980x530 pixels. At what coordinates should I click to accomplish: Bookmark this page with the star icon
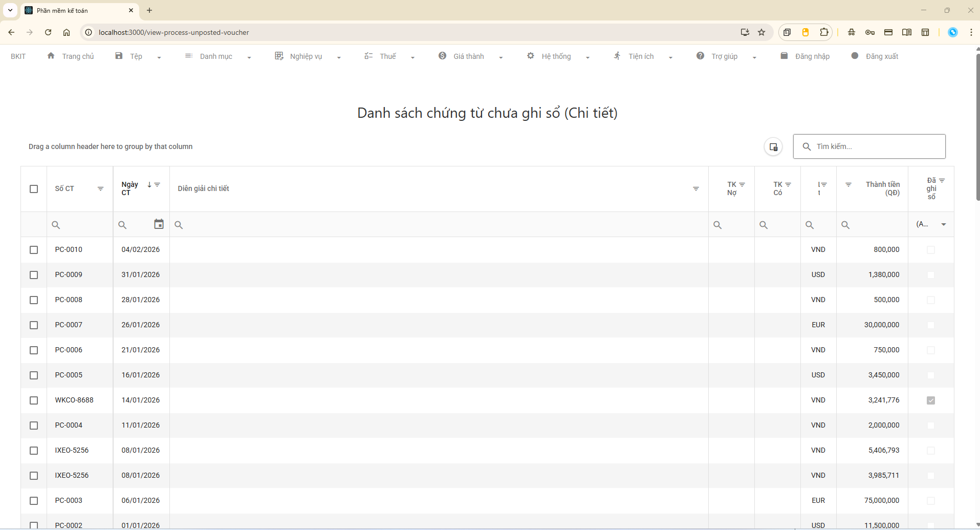(x=761, y=32)
